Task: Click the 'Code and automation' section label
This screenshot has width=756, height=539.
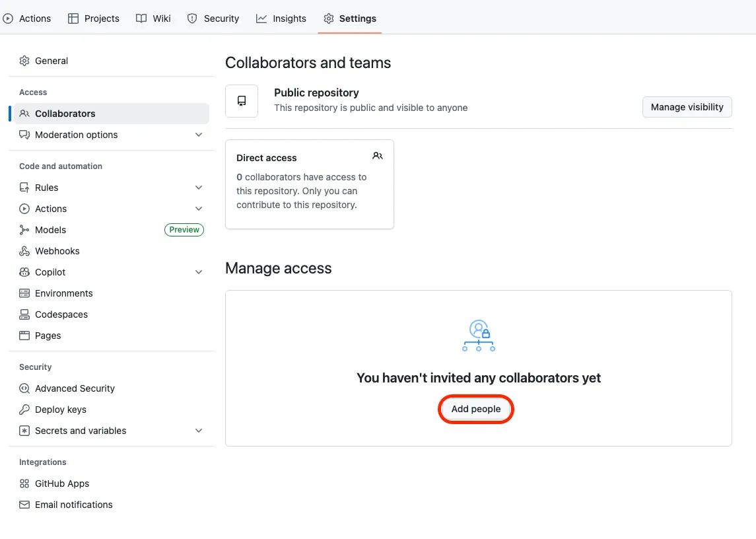Action: pyautogui.click(x=61, y=166)
